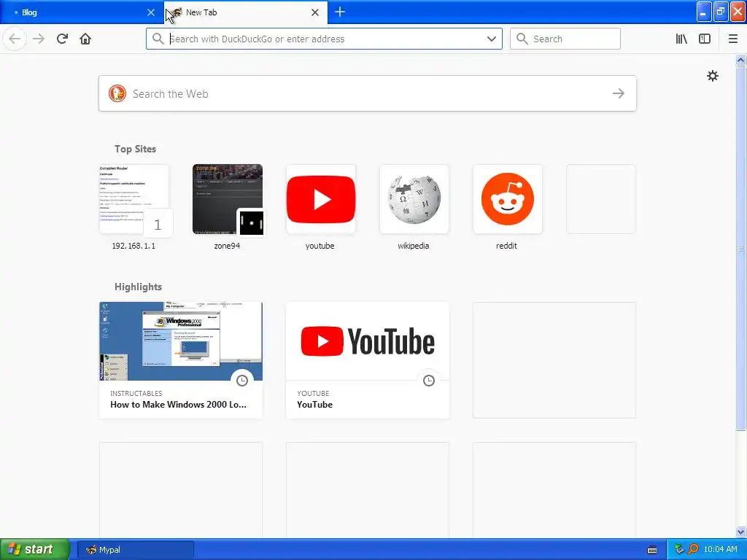Open the Library bookshelf icon
The width and height of the screenshot is (747, 560).
[x=681, y=39]
